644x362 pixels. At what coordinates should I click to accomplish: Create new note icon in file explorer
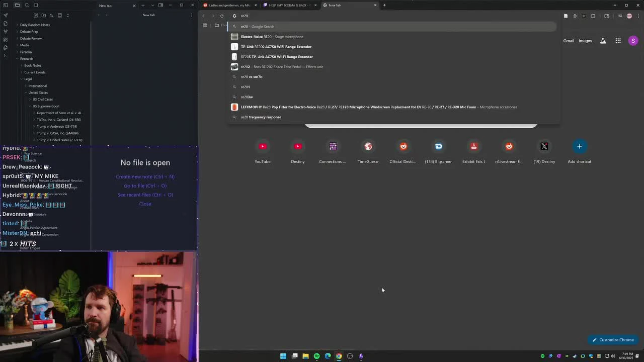click(35, 15)
